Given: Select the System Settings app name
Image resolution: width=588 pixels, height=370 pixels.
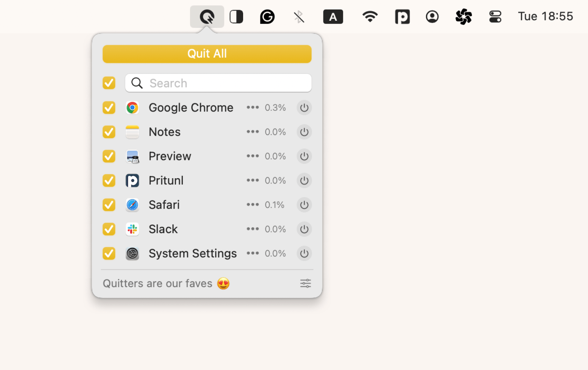Looking at the screenshot, I should tap(193, 254).
